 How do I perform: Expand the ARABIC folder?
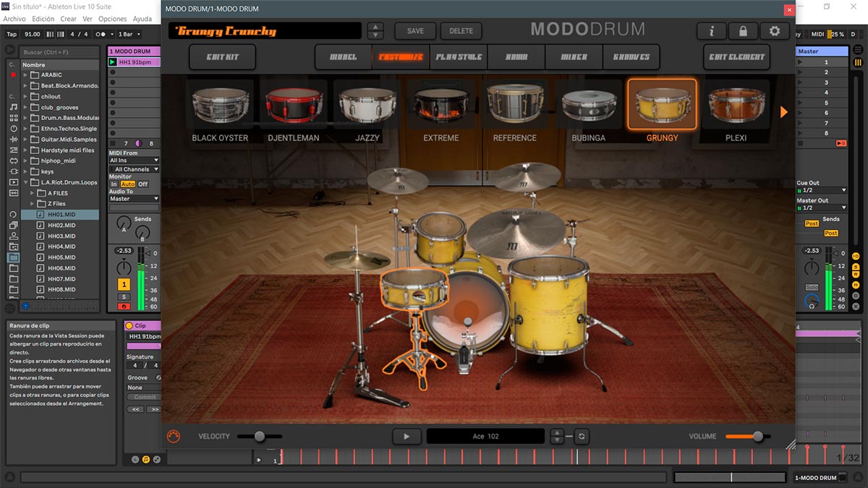click(25, 74)
